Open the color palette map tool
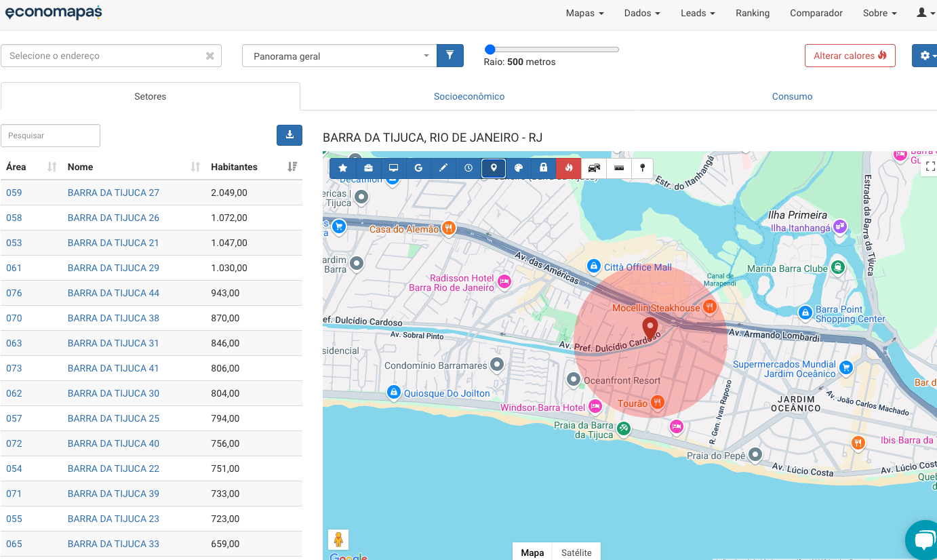937x560 pixels. 519,168
